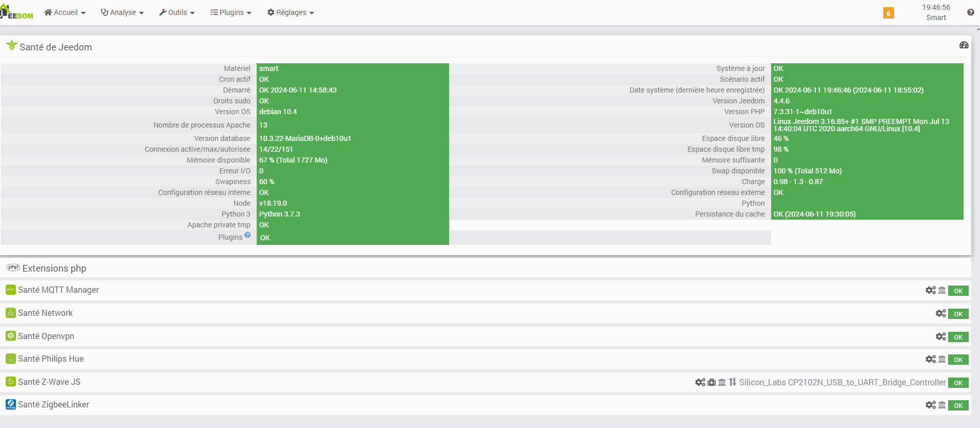Click the OK badge for Santé Network

tap(958, 314)
